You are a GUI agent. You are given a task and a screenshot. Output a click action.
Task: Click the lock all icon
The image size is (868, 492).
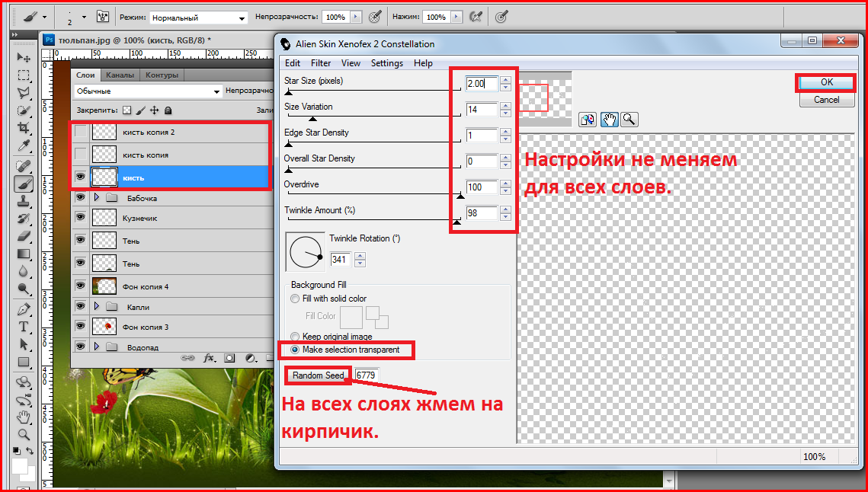pos(168,110)
